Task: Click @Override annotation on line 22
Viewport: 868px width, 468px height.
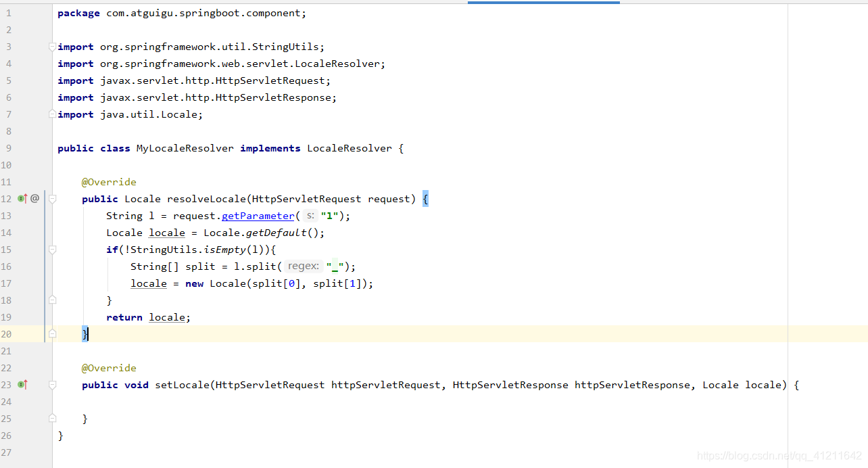Action: (x=109, y=368)
